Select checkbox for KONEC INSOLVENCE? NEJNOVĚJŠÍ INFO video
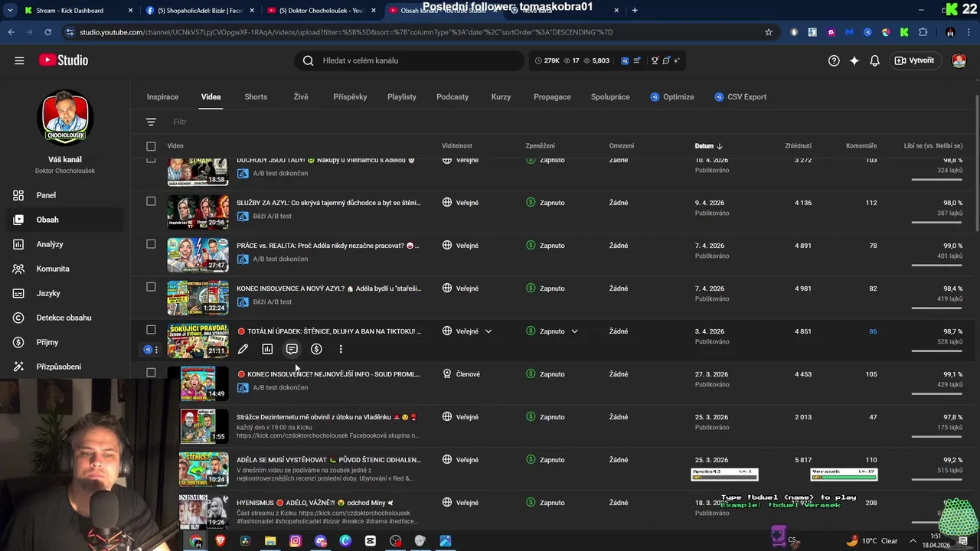This screenshot has height=551, width=980. pyautogui.click(x=151, y=373)
